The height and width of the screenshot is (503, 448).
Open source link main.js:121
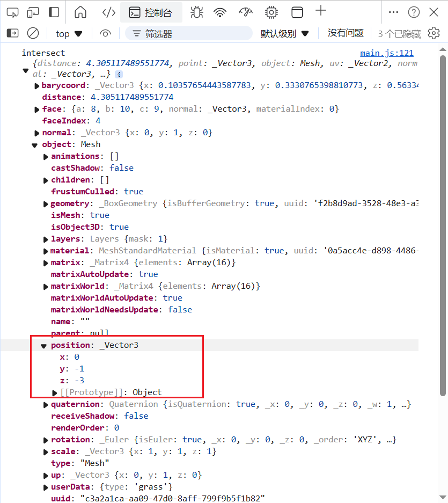point(387,53)
